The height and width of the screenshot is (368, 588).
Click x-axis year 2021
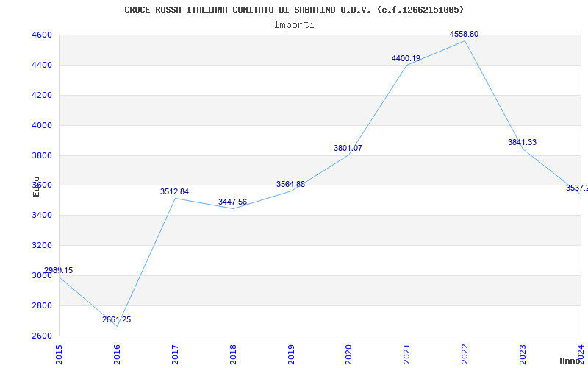[407, 355]
